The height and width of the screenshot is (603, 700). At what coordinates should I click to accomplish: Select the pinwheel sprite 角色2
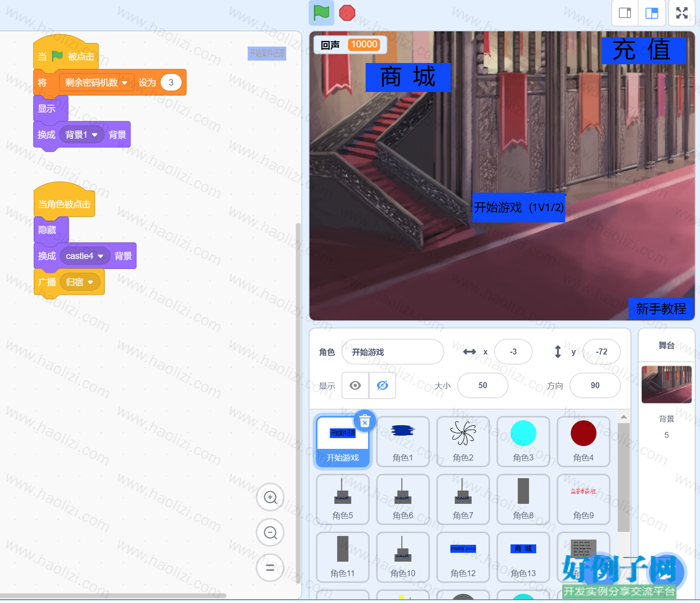click(463, 442)
